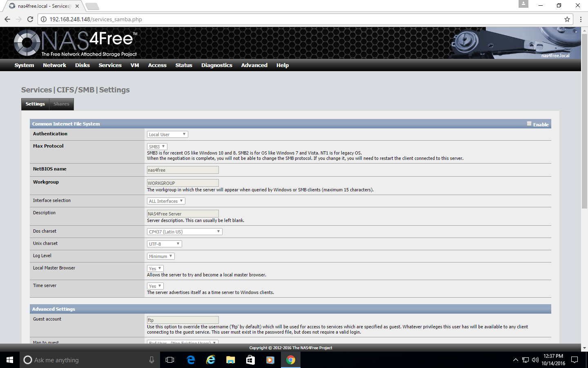Open the Services menu
The height and width of the screenshot is (368, 588).
coord(110,65)
